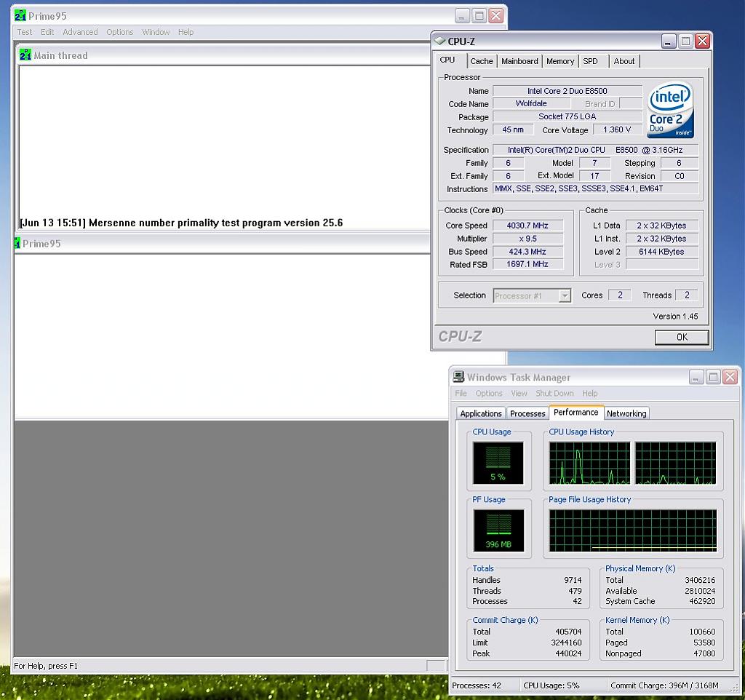Click the status bar text Processes: 42
The height and width of the screenshot is (700, 745).
coord(477,685)
